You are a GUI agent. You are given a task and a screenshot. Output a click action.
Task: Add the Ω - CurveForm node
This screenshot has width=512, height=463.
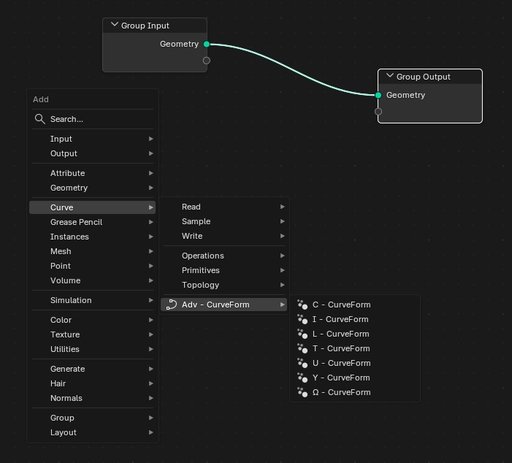(x=355, y=392)
